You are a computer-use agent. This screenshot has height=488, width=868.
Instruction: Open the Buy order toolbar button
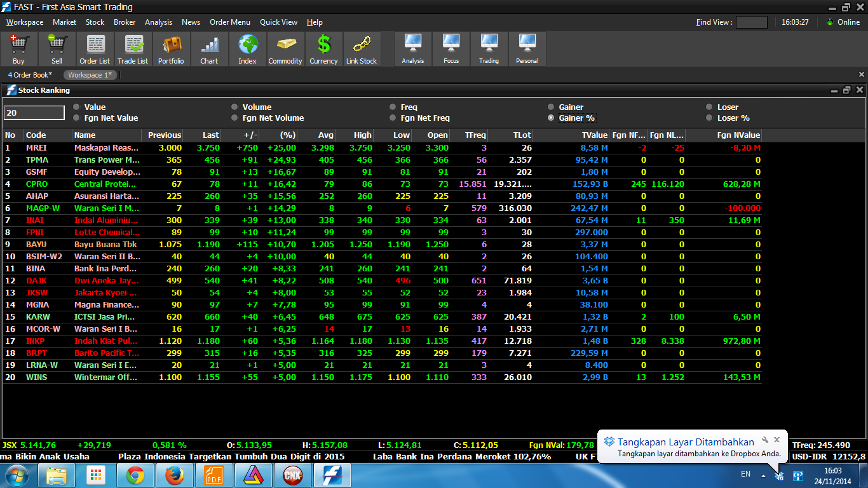click(18, 49)
